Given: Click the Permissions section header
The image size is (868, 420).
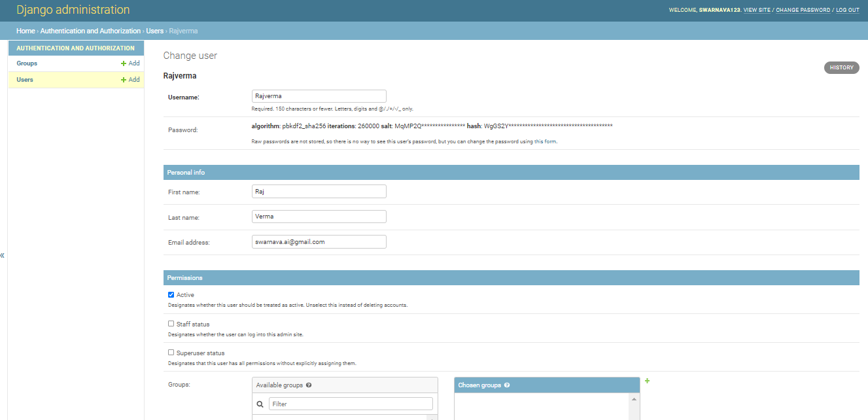Looking at the screenshot, I should point(511,278).
